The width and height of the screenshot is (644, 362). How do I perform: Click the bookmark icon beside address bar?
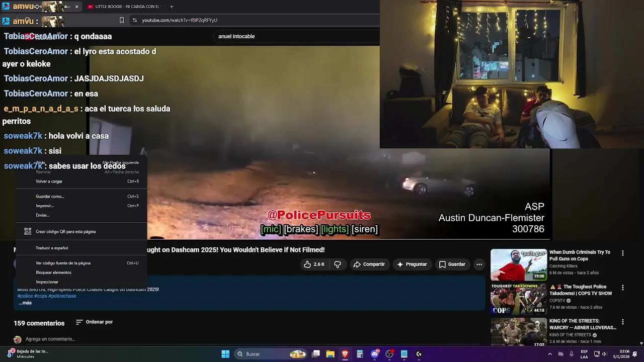click(121, 20)
